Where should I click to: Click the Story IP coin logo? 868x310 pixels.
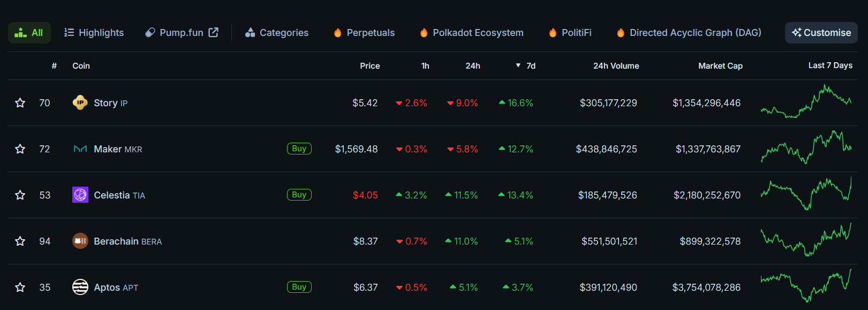pyautogui.click(x=80, y=102)
